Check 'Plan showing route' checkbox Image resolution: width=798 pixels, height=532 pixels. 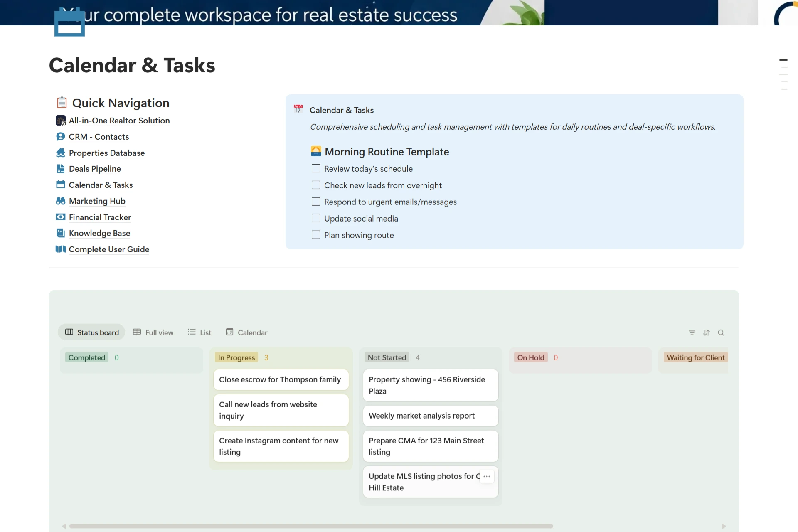pyautogui.click(x=316, y=235)
